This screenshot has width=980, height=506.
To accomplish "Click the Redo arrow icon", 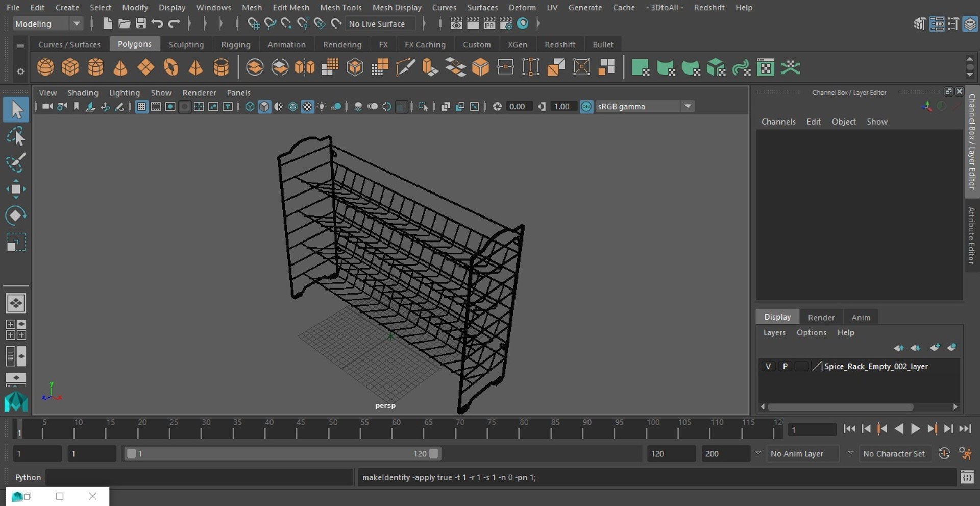I will [x=174, y=23].
